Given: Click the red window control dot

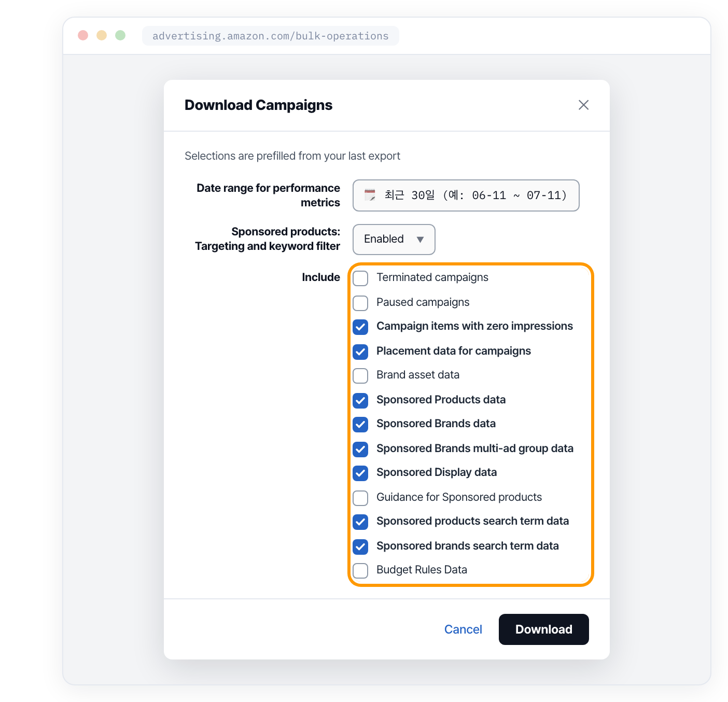Looking at the screenshot, I should tap(83, 35).
